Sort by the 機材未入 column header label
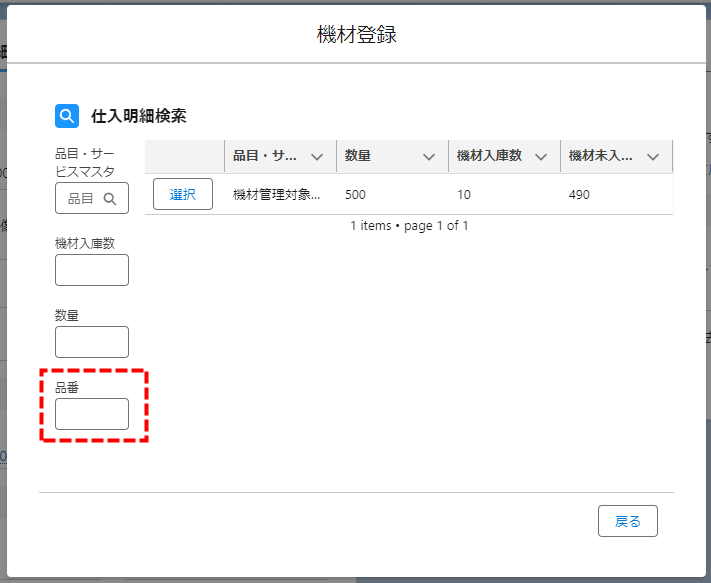 (x=601, y=157)
